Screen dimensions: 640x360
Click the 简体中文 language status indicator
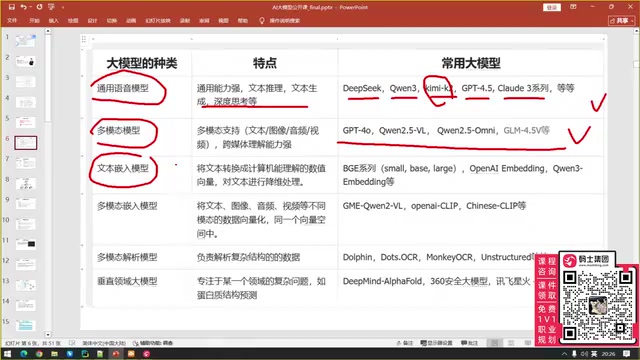pos(104,343)
